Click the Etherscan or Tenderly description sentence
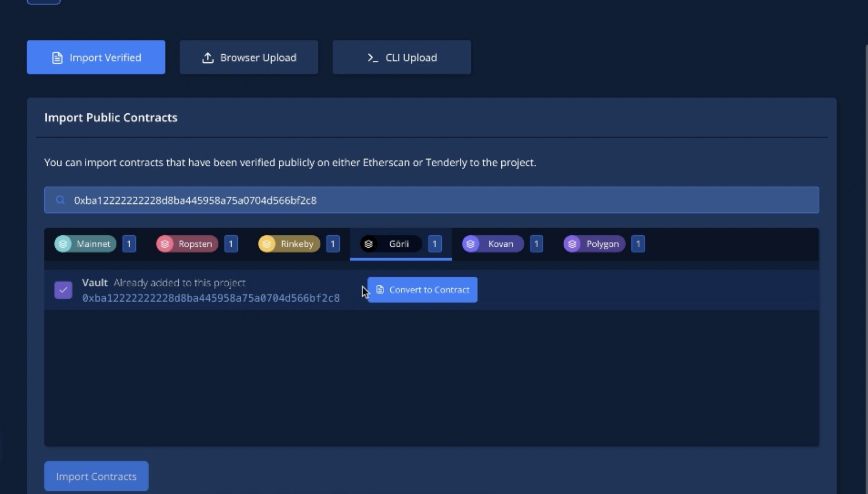The height and width of the screenshot is (494, 868). pos(290,162)
